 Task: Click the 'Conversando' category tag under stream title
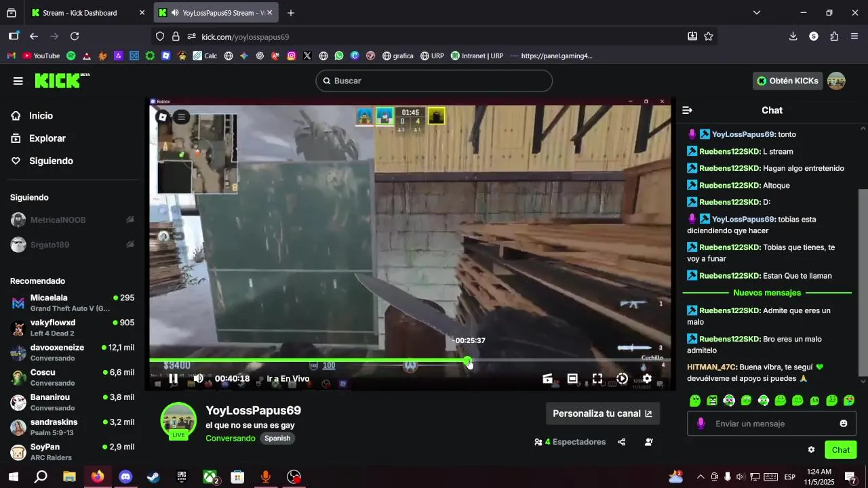click(231, 439)
